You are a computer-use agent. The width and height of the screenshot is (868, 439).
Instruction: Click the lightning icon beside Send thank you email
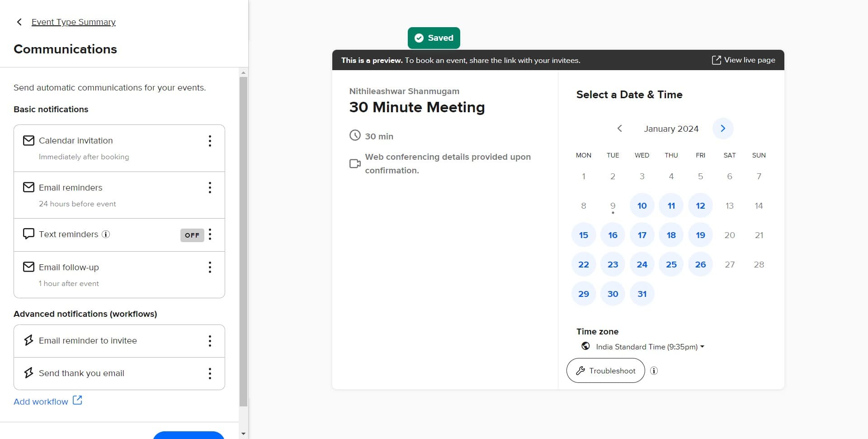pos(28,373)
